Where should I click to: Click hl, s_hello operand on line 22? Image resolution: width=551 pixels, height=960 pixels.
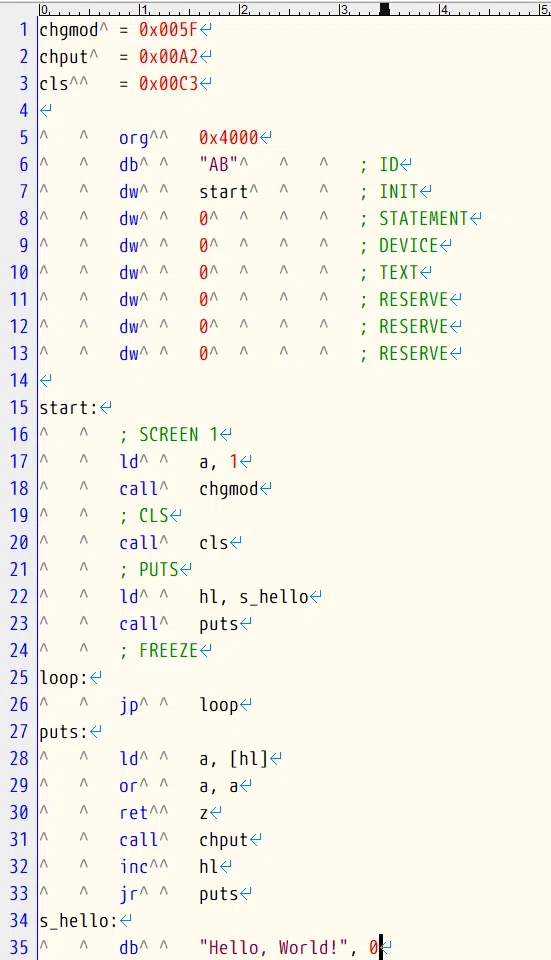253,597
